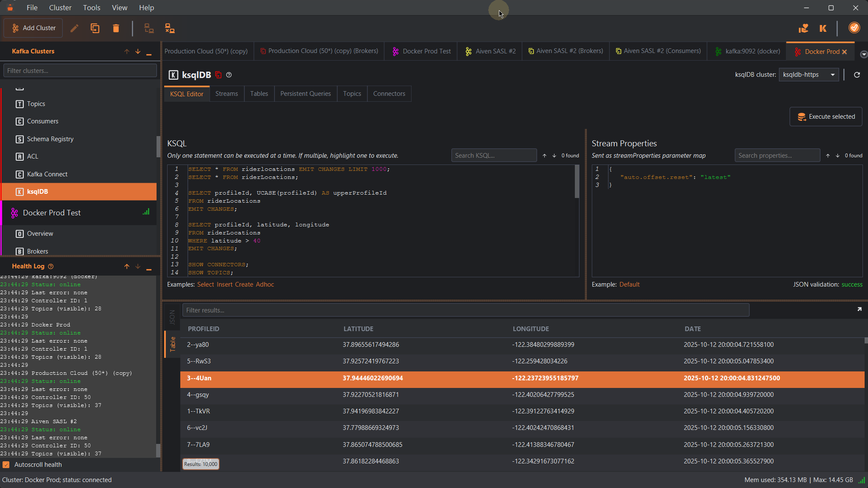This screenshot has height=488, width=868.
Task: Open the ksqlDB cluster dropdown
Action: [x=809, y=75]
